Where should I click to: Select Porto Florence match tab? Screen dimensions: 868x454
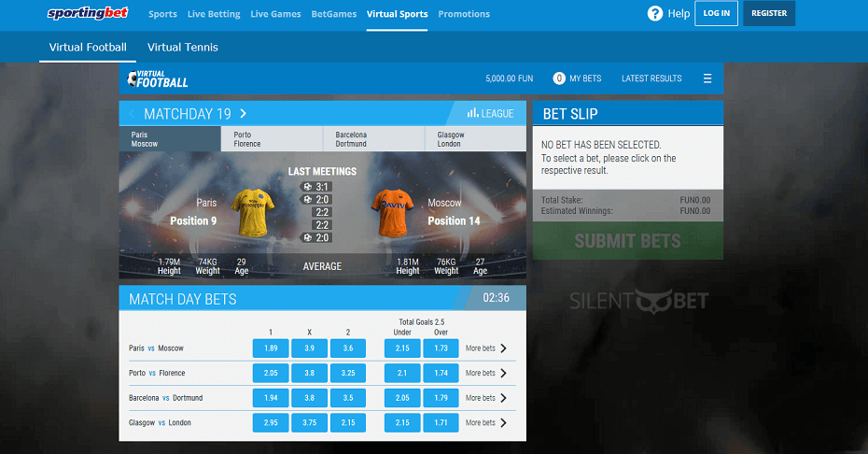[x=272, y=139]
